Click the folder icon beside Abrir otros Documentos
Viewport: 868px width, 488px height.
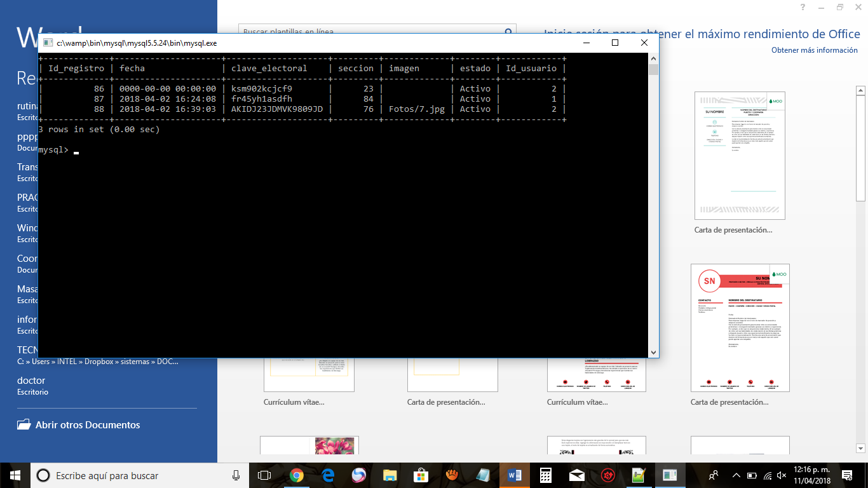click(x=24, y=424)
